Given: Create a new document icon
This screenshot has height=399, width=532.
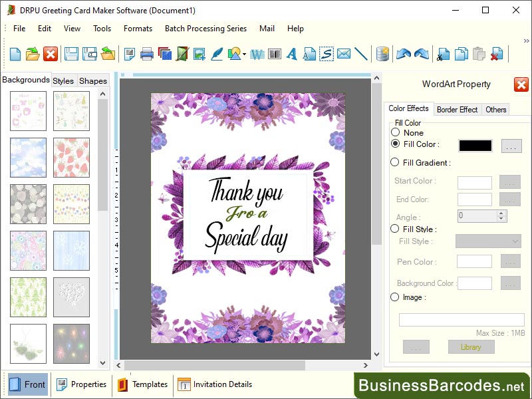Looking at the screenshot, I should pyautogui.click(x=15, y=54).
